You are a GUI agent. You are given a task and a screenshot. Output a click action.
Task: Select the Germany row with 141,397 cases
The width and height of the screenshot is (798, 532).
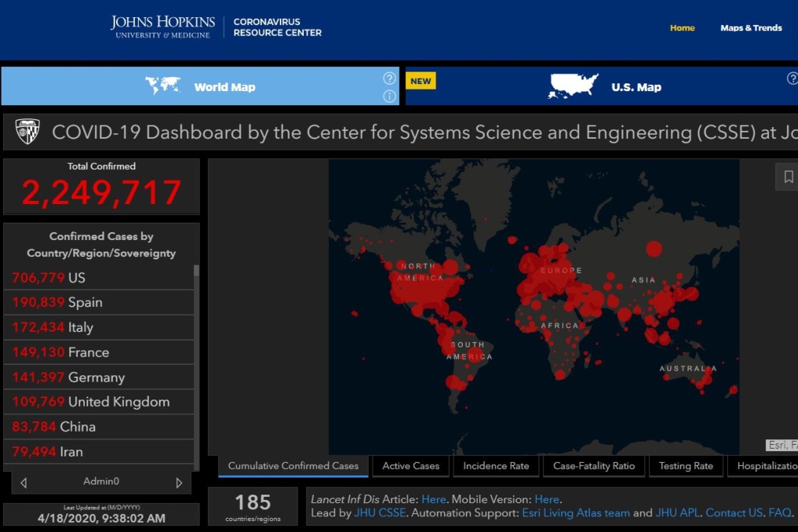[x=99, y=377]
